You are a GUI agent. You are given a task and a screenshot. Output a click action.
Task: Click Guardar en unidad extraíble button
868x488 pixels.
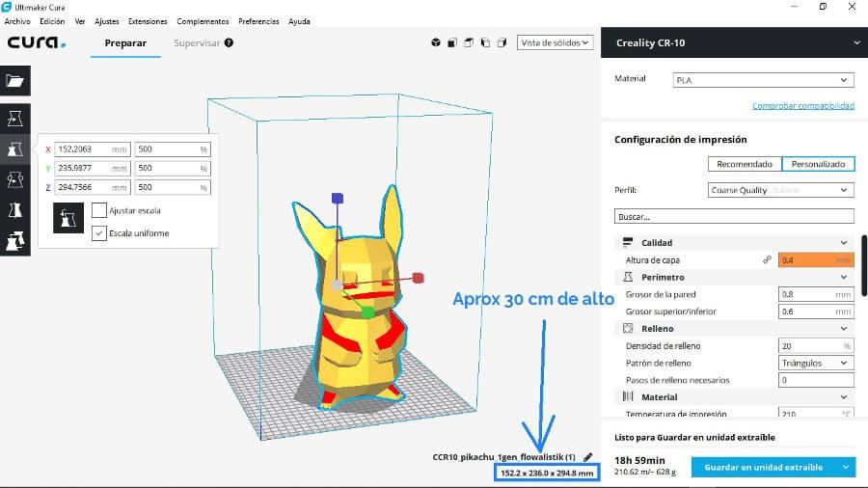[764, 467]
